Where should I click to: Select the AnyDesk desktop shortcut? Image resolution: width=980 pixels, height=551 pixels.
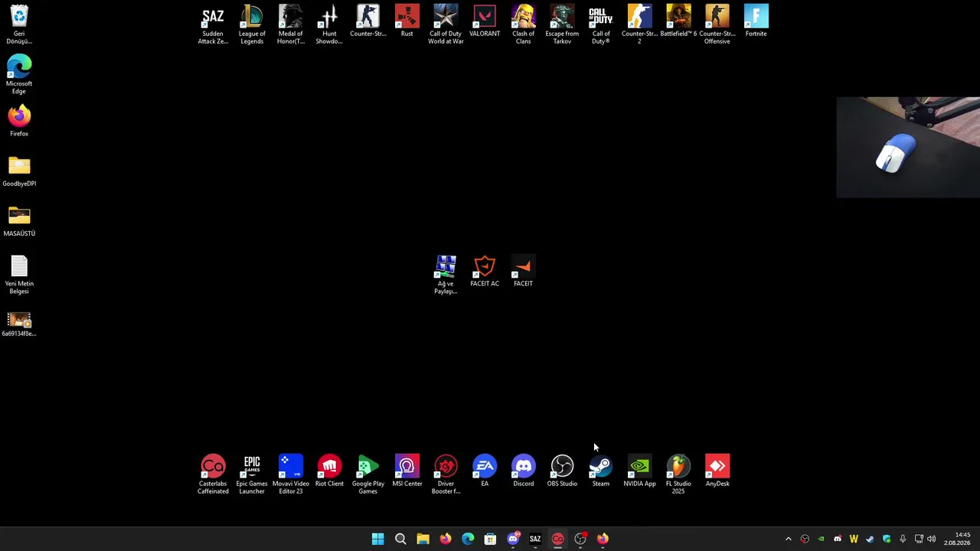pos(717,471)
